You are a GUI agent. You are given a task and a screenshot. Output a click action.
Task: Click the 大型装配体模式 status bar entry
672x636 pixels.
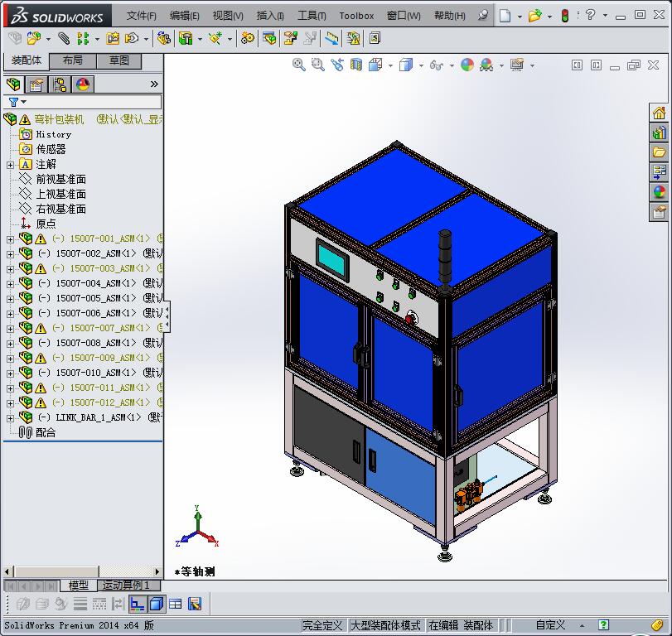tap(385, 625)
